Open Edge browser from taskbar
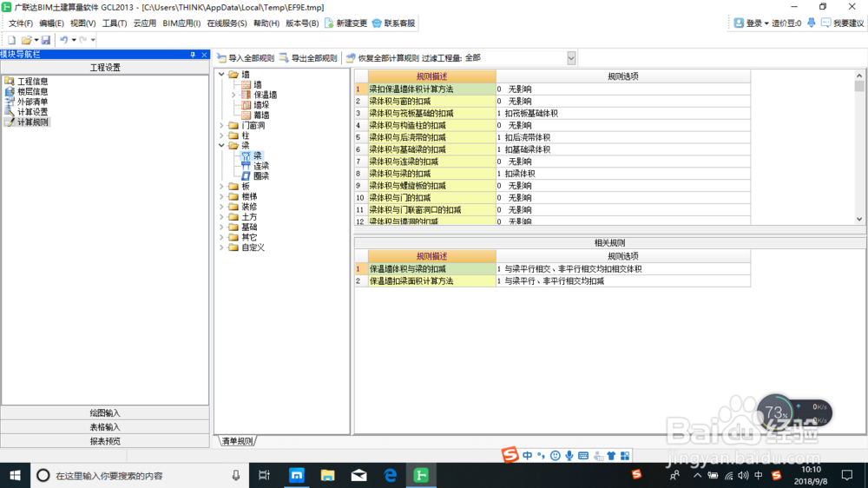The height and width of the screenshot is (488, 868). 391,475
